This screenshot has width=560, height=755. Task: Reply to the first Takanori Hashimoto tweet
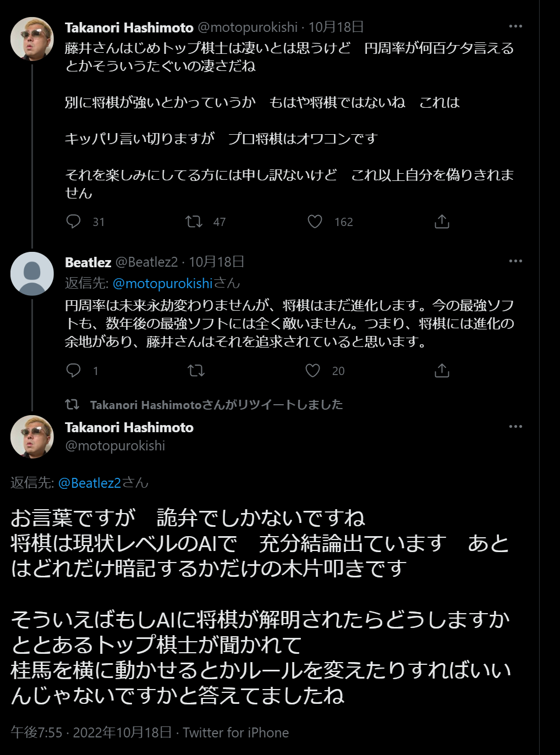click(x=74, y=222)
